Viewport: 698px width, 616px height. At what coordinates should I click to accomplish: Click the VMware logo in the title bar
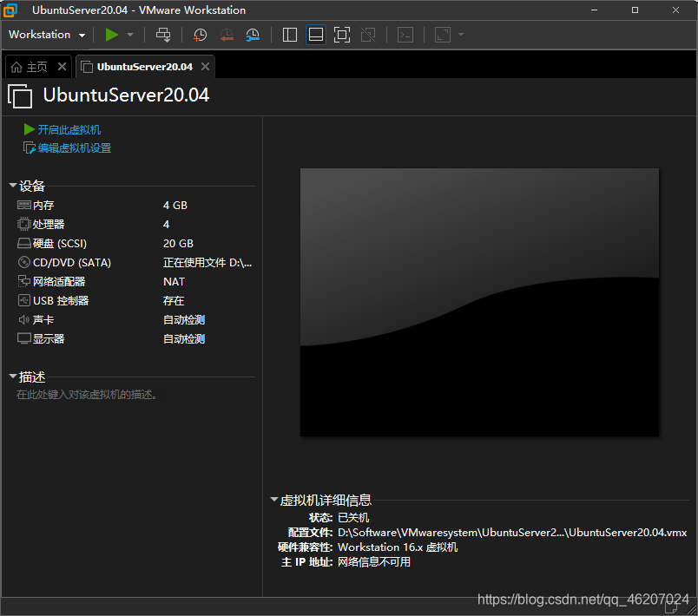pos(10,10)
